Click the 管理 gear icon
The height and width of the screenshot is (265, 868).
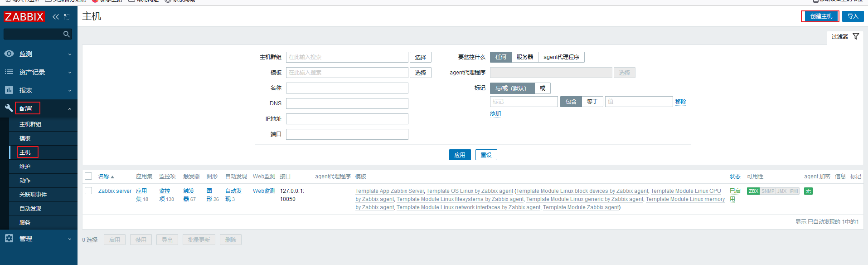coord(9,238)
